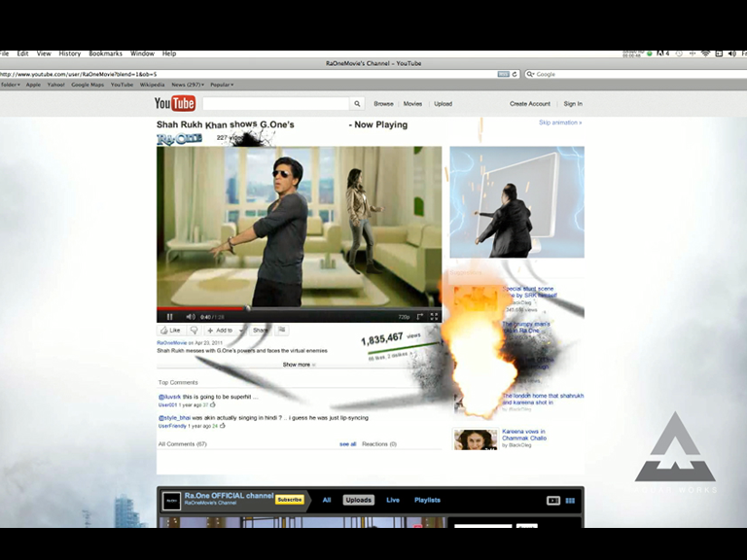The width and height of the screenshot is (747, 560).
Task: Select the Uploads channel tab
Action: (x=358, y=500)
